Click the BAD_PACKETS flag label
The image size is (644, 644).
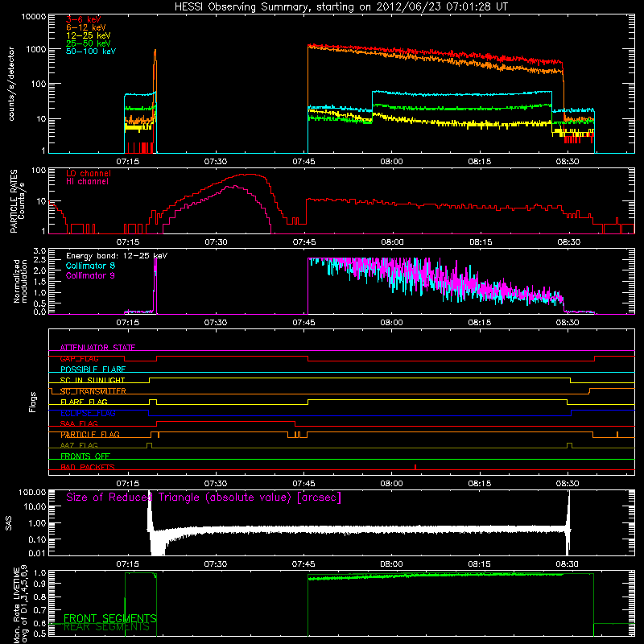(x=88, y=468)
